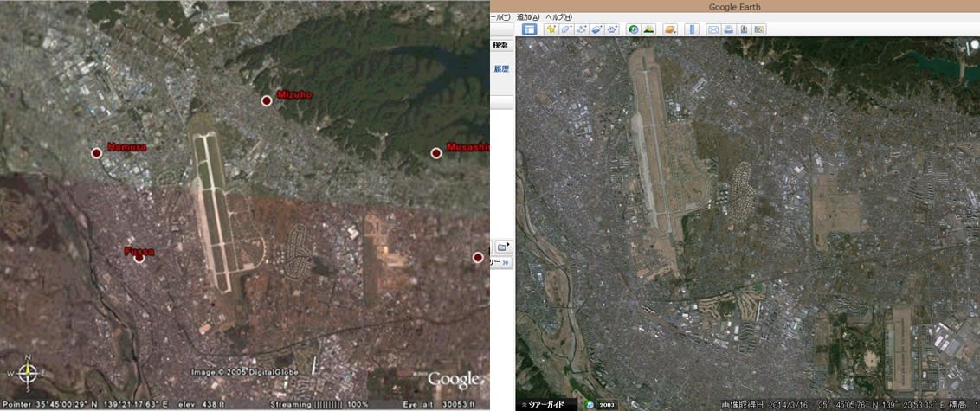Select the Hamura placemark dot
The image size is (980, 411).
96,153
